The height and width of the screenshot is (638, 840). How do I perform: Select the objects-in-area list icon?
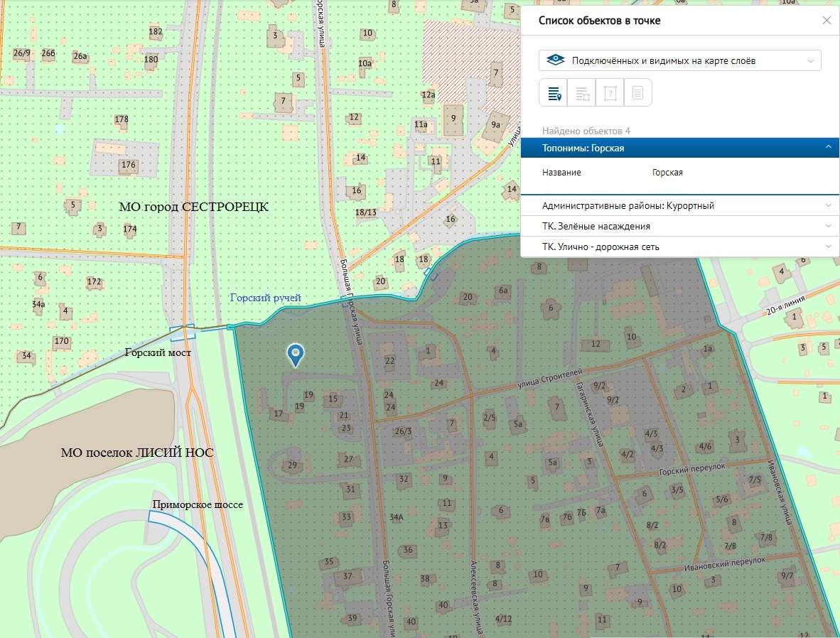coord(581,93)
